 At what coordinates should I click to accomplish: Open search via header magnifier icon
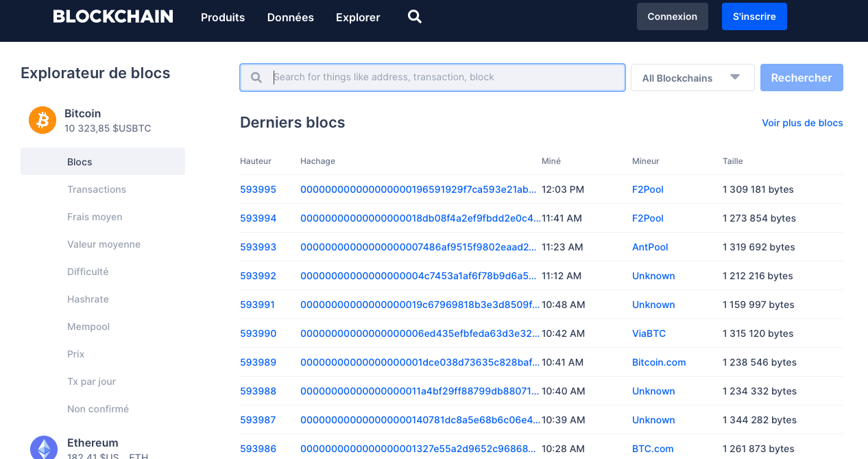[x=414, y=16]
